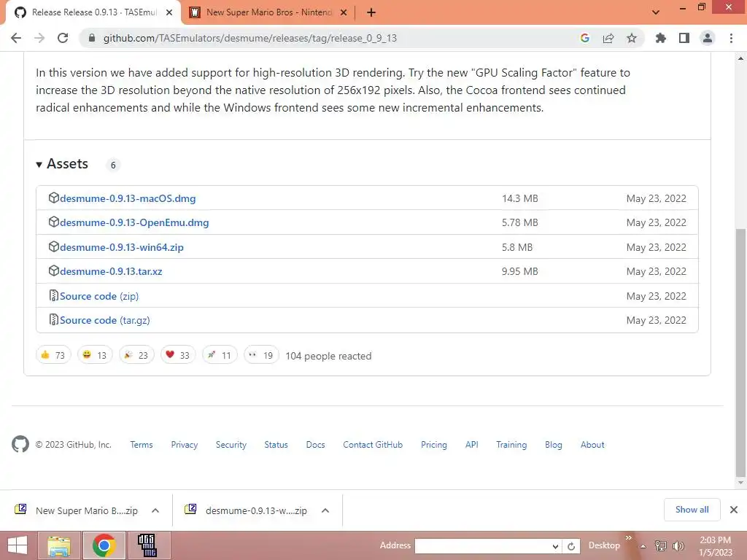Click the GitHub logo in footer
Screen dimensions: 747x560
click(x=20, y=444)
